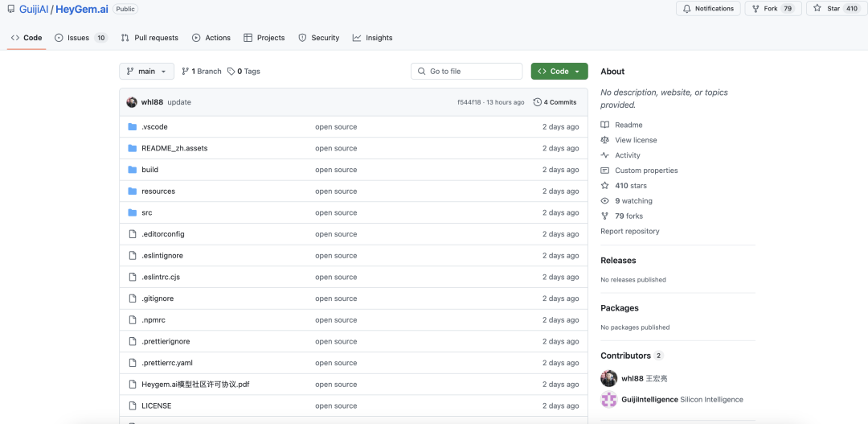Switch to the Security tab
This screenshot has height=424, width=868.
coord(319,38)
